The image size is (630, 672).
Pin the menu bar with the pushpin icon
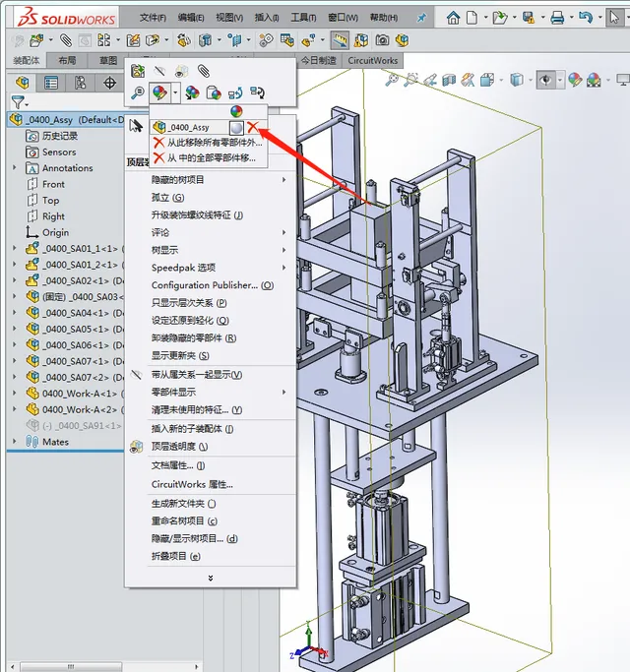421,18
